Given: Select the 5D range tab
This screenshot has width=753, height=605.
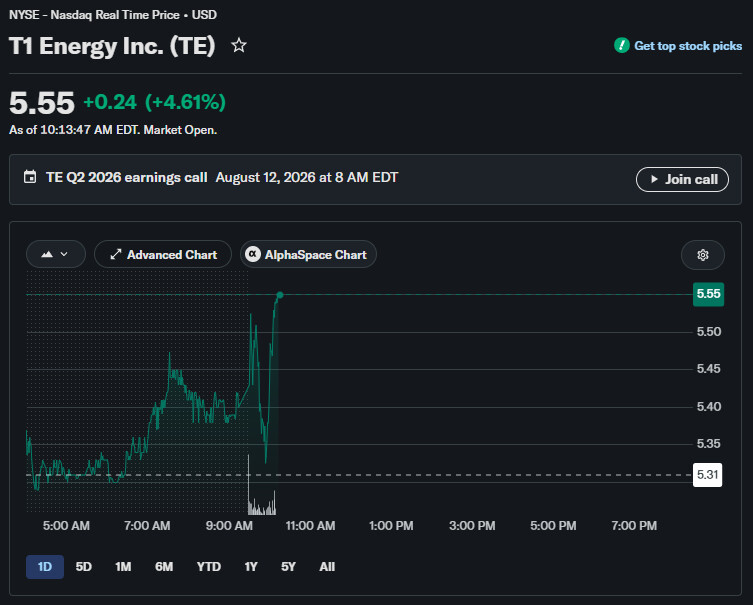Looking at the screenshot, I should [x=84, y=567].
